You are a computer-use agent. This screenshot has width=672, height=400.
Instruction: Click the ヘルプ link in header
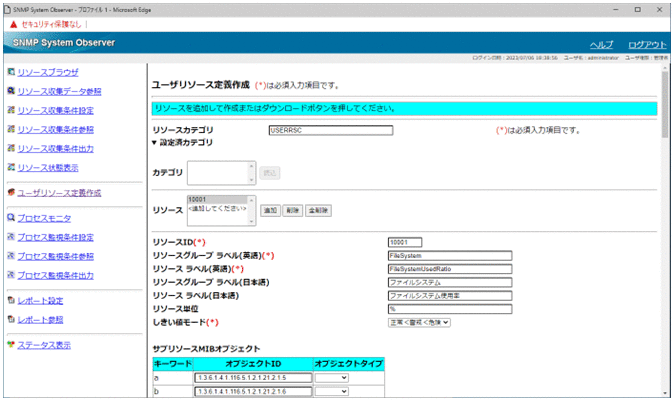pyautogui.click(x=601, y=45)
